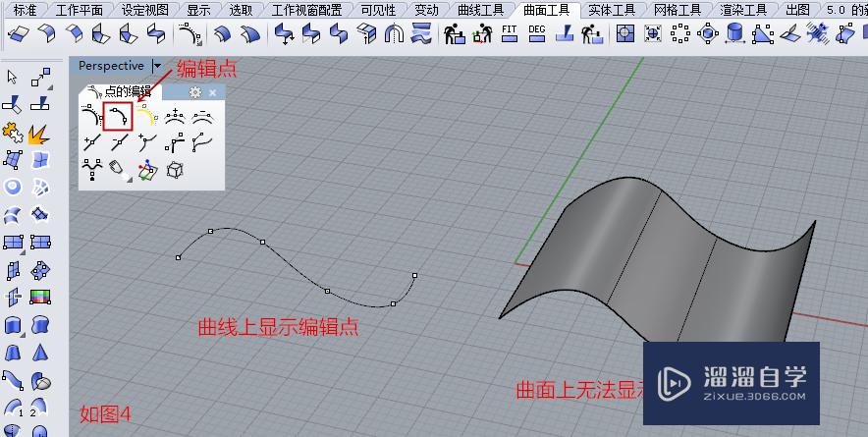Select the 曲面工具 tab
The height and width of the screenshot is (437, 868).
pyautogui.click(x=546, y=10)
